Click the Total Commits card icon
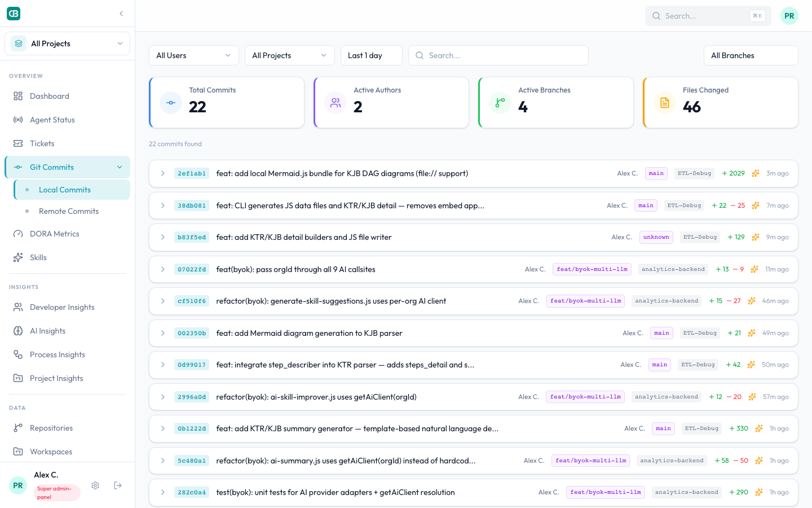Image resolution: width=812 pixels, height=508 pixels. [x=171, y=103]
